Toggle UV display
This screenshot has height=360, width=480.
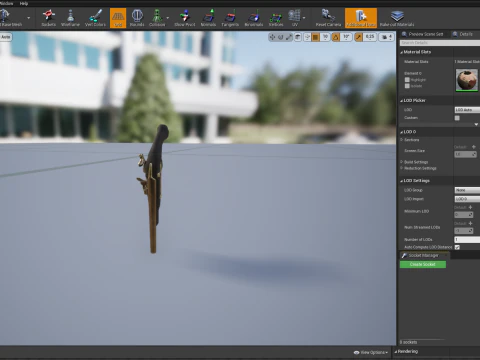[x=295, y=18]
